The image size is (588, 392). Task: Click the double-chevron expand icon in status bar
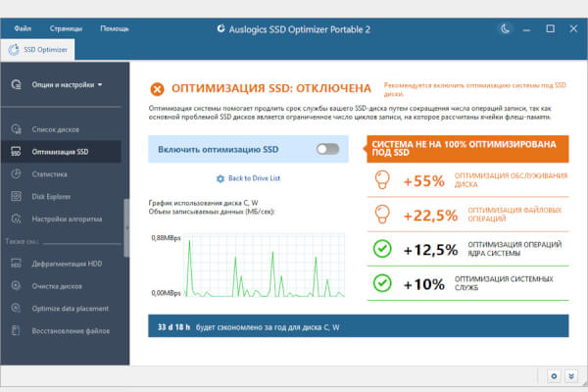click(571, 376)
